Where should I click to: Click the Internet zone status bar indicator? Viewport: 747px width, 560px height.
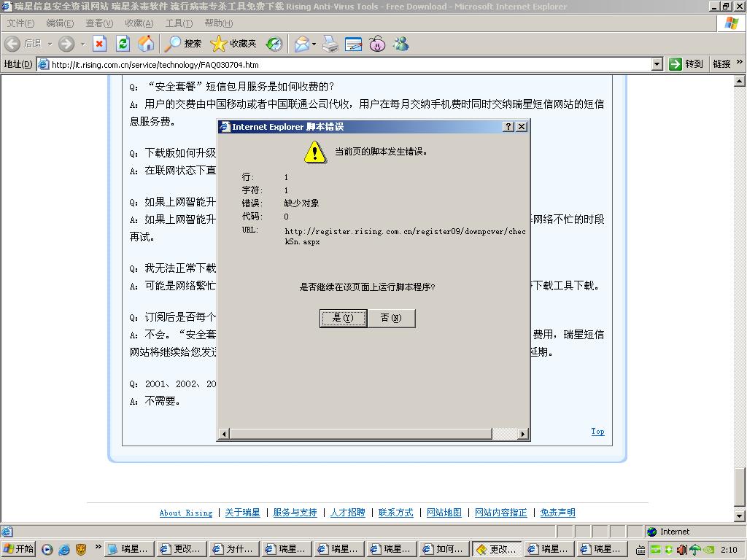[670, 532]
